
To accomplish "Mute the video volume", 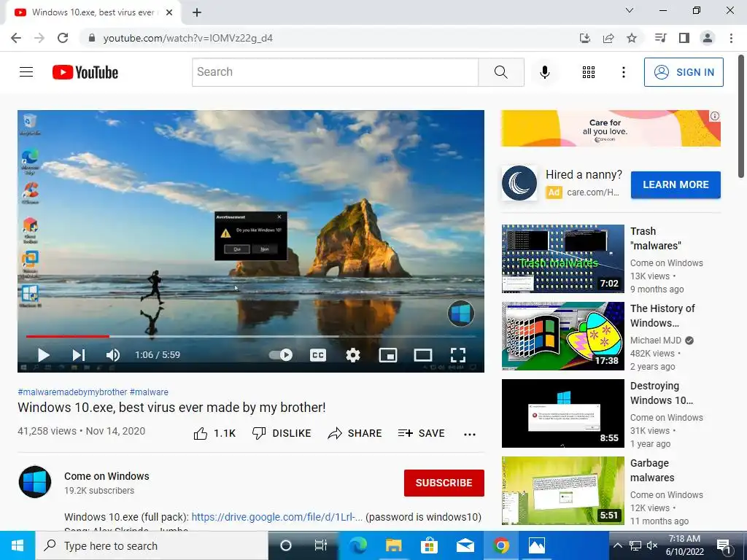I will pyautogui.click(x=113, y=355).
